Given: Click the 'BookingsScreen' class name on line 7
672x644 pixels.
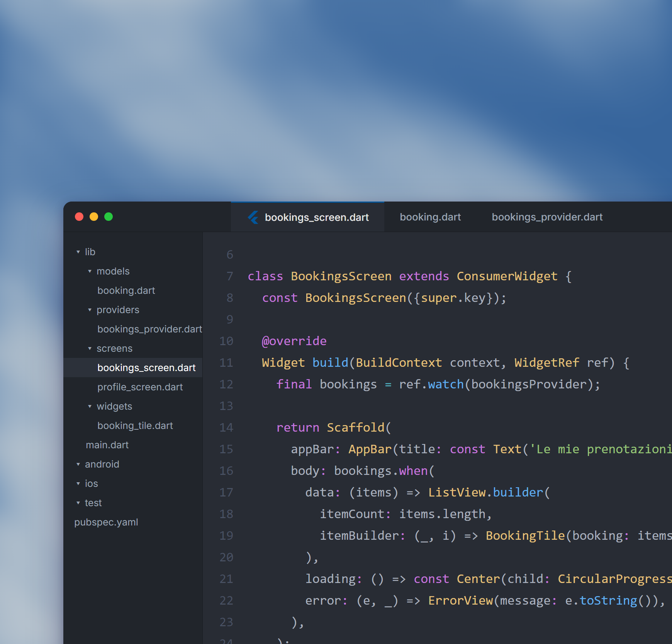Looking at the screenshot, I should point(341,276).
